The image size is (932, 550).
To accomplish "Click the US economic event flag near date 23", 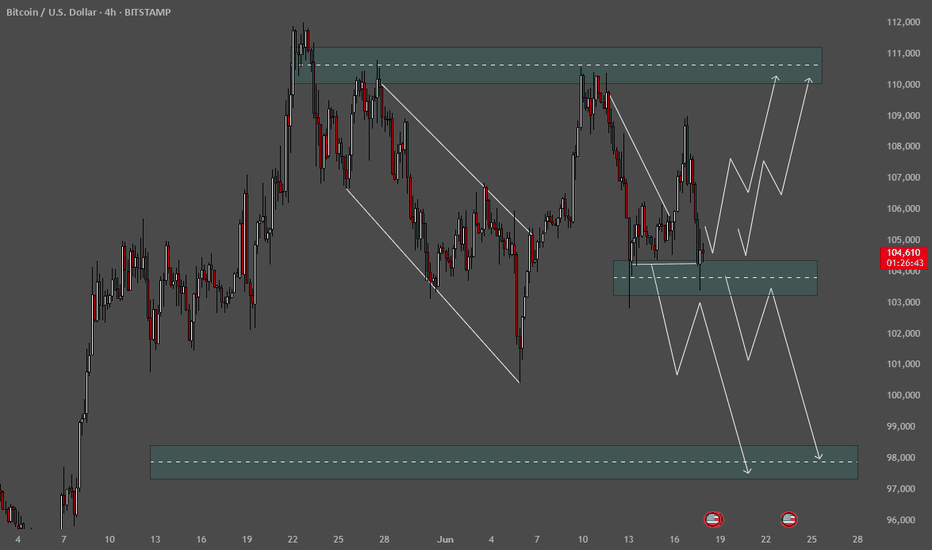I will click(789, 520).
